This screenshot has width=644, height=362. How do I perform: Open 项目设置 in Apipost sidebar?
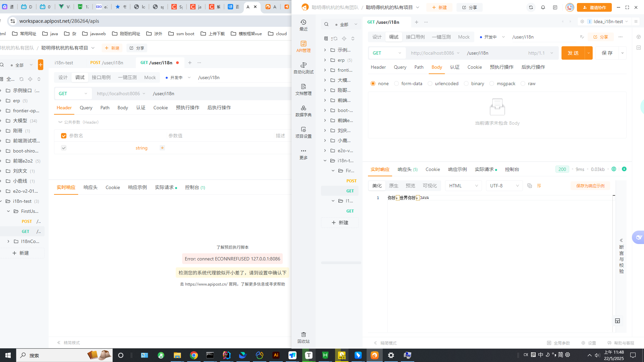[x=303, y=132]
